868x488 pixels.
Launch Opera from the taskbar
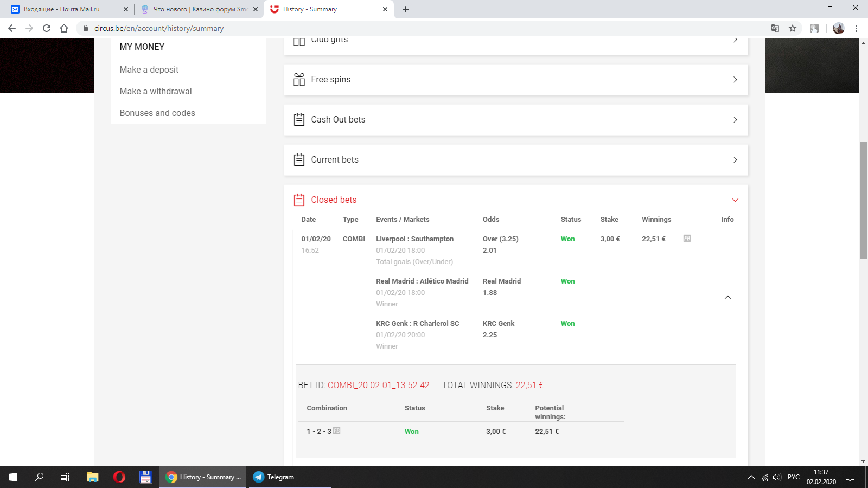[119, 477]
